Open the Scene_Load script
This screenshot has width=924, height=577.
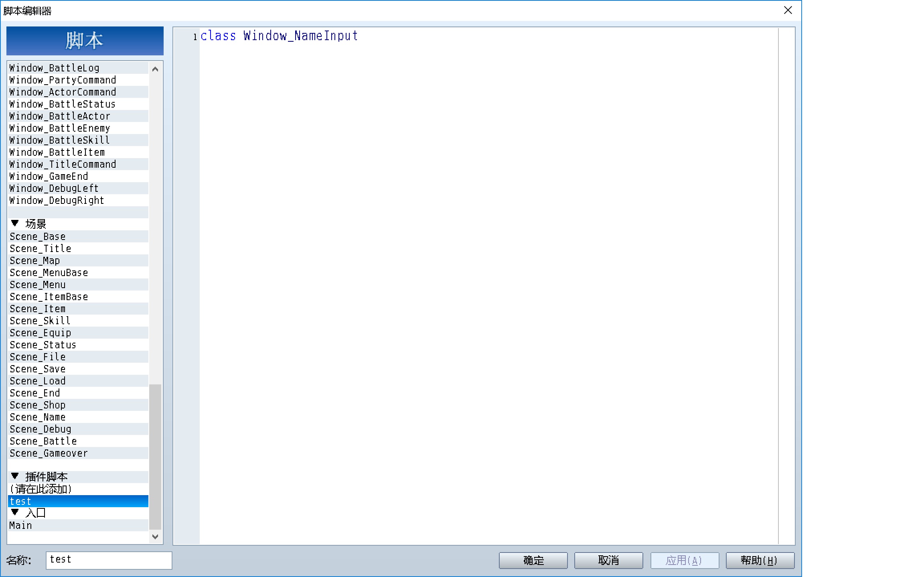click(x=78, y=381)
